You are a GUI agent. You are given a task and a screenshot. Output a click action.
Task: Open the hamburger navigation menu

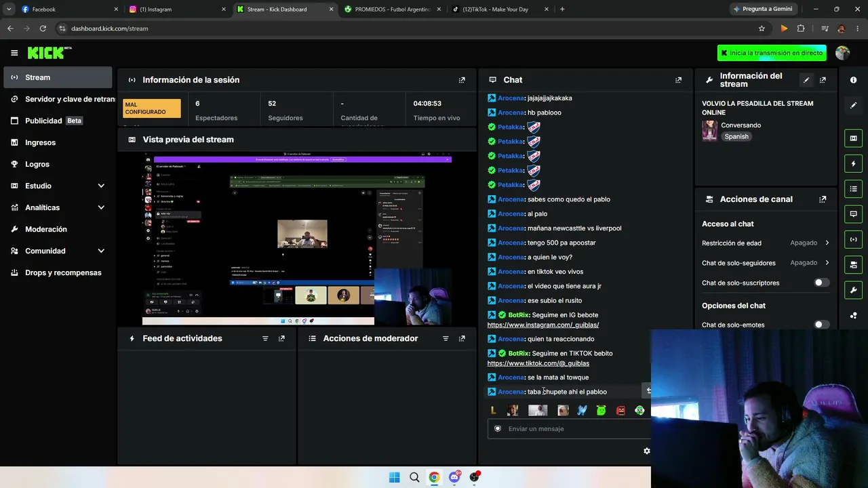click(x=14, y=53)
